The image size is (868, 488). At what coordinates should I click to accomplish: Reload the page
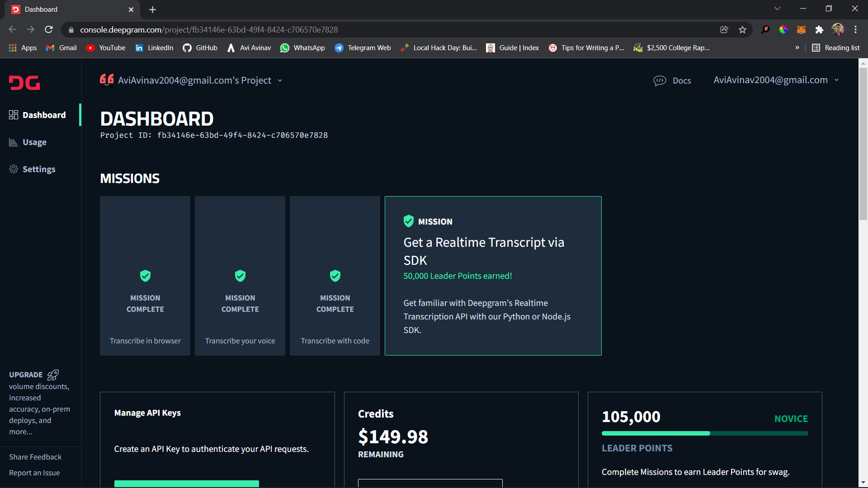tap(49, 30)
